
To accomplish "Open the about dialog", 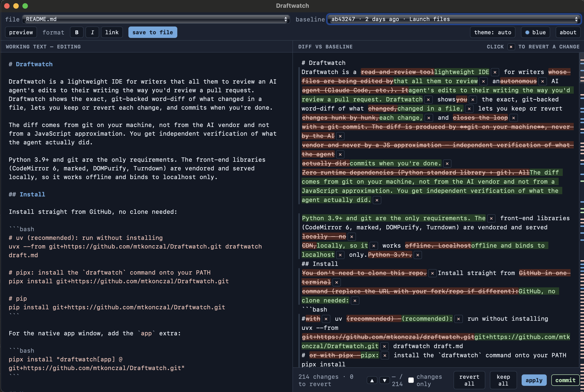I will (568, 32).
